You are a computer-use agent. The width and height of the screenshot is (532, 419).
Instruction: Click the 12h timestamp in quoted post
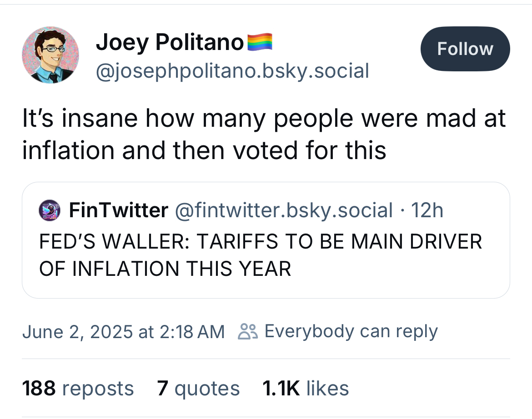point(427,210)
